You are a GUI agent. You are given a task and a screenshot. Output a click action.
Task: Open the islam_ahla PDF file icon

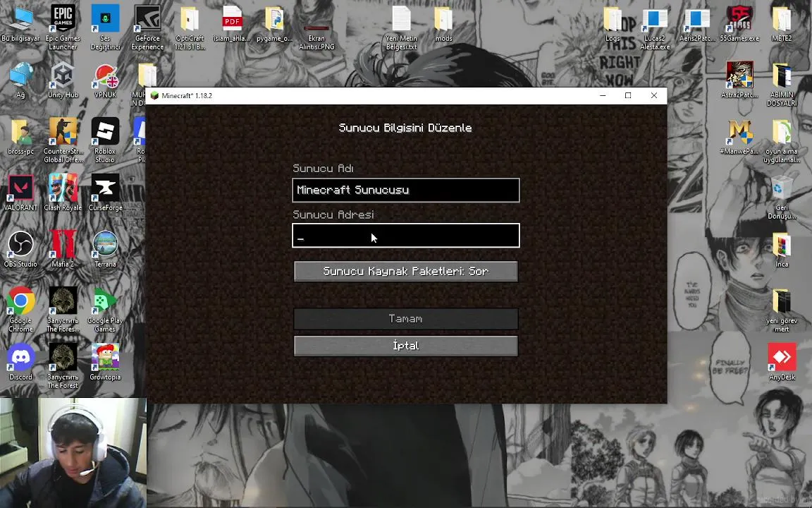click(232, 25)
